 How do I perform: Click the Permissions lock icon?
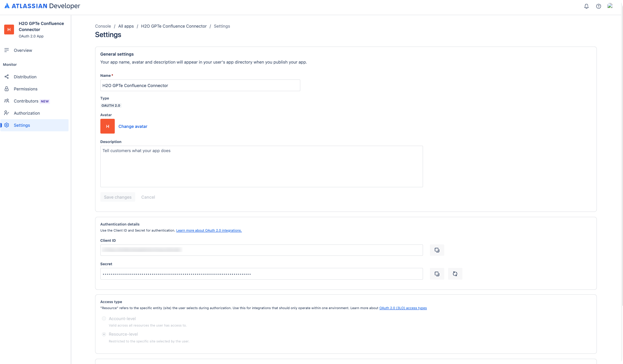6,89
